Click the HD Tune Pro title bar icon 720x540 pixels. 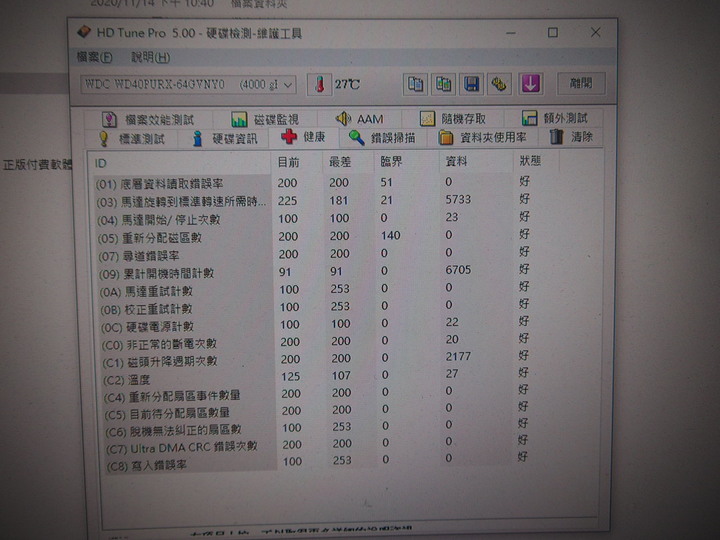coord(84,32)
